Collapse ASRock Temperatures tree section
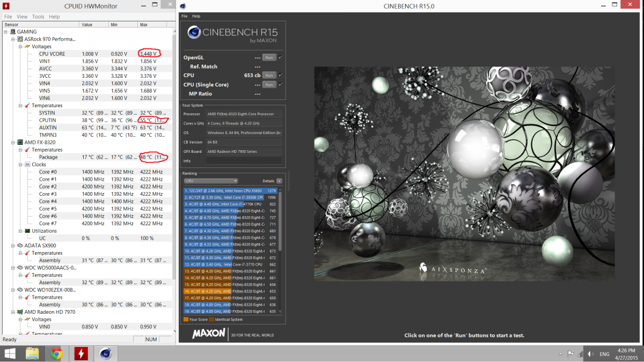The width and height of the screenshot is (644, 362). 20,106
